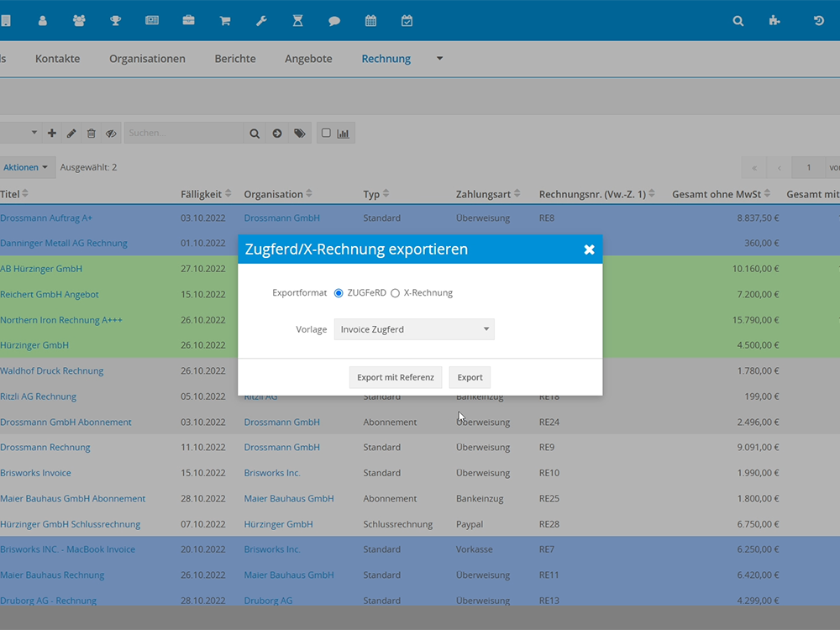The image size is (840, 630).
Task: Open the Vorlage Invoice Zugferd dropdown
Action: 414,329
